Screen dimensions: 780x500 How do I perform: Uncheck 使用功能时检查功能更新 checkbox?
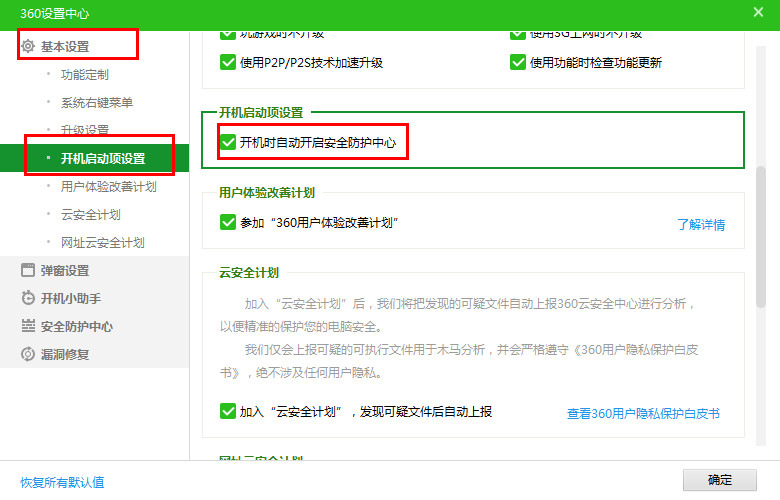point(517,62)
